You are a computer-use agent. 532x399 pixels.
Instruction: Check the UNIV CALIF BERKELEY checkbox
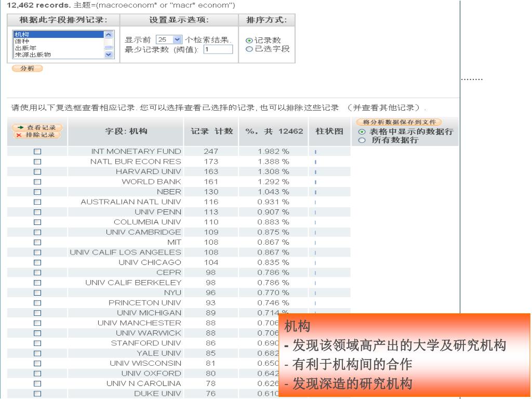coord(37,283)
